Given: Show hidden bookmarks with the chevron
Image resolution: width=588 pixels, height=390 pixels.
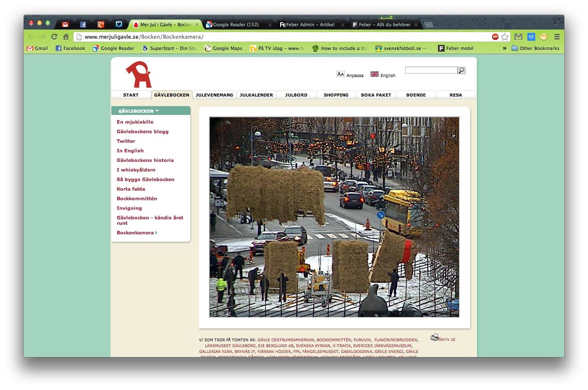Looking at the screenshot, I should 504,48.
